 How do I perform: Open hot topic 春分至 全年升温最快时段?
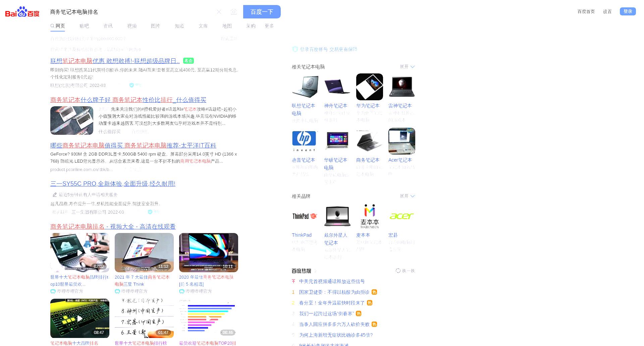pyautogui.click(x=332, y=303)
